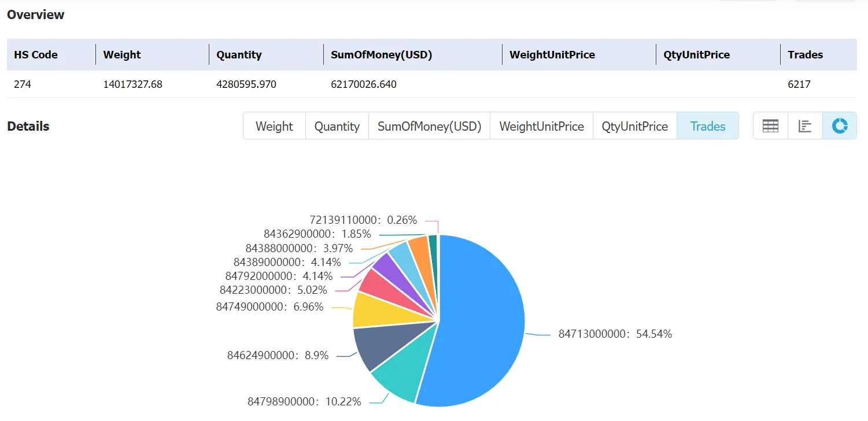This screenshot has height=421, width=868.
Task: Click weight value 14017327.68
Action: click(x=133, y=84)
